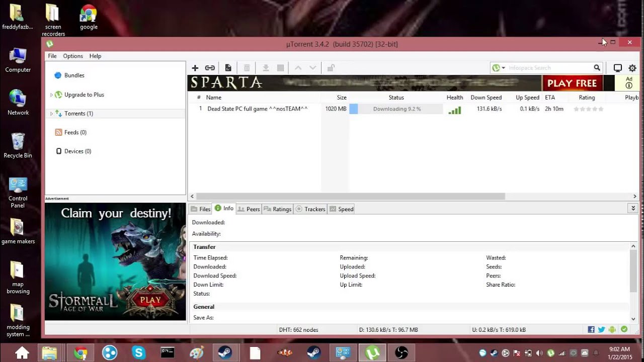Screen dimensions: 644x362
Task: Move torrent down the queue
Action: 312,68
